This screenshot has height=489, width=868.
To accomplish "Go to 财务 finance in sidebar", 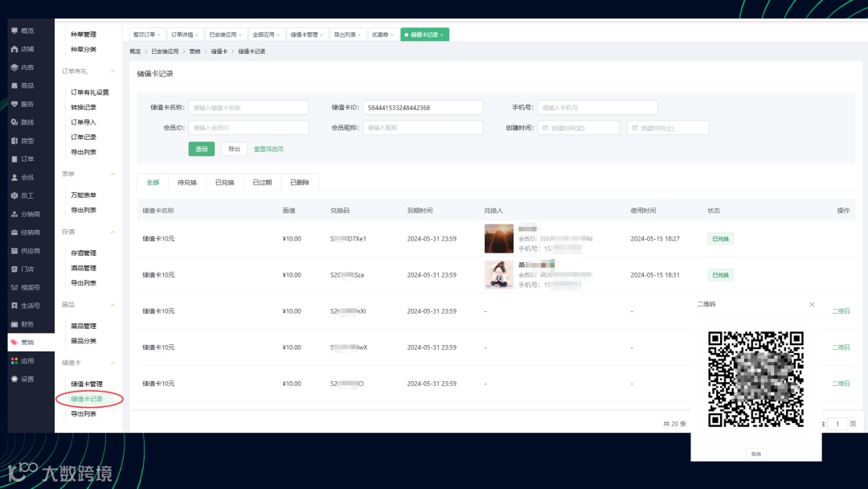I will (23, 324).
